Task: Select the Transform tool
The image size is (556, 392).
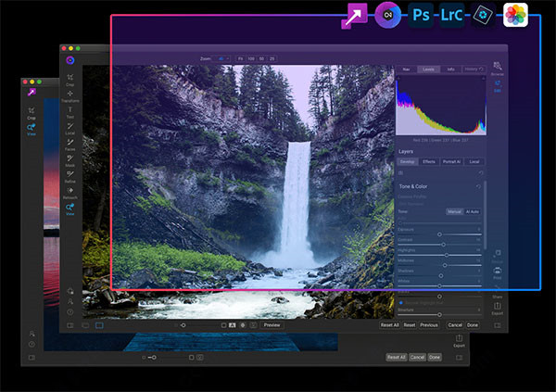Action: point(70,95)
